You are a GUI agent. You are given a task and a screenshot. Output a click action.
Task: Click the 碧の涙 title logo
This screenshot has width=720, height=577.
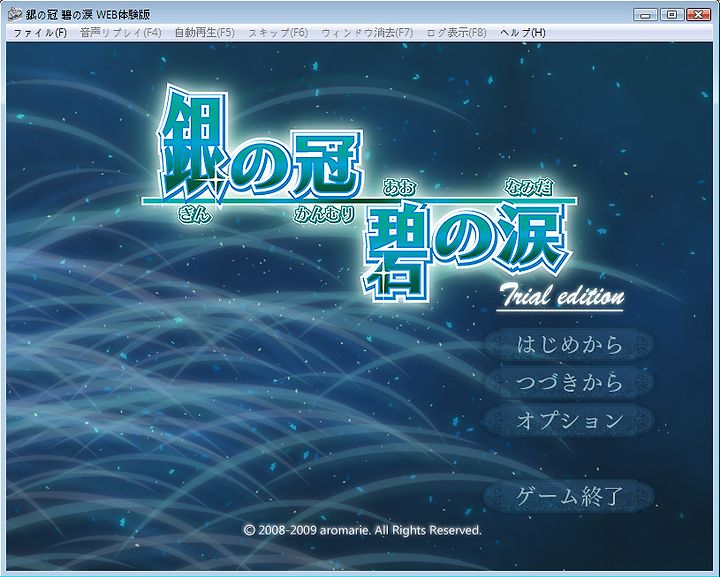(467, 252)
